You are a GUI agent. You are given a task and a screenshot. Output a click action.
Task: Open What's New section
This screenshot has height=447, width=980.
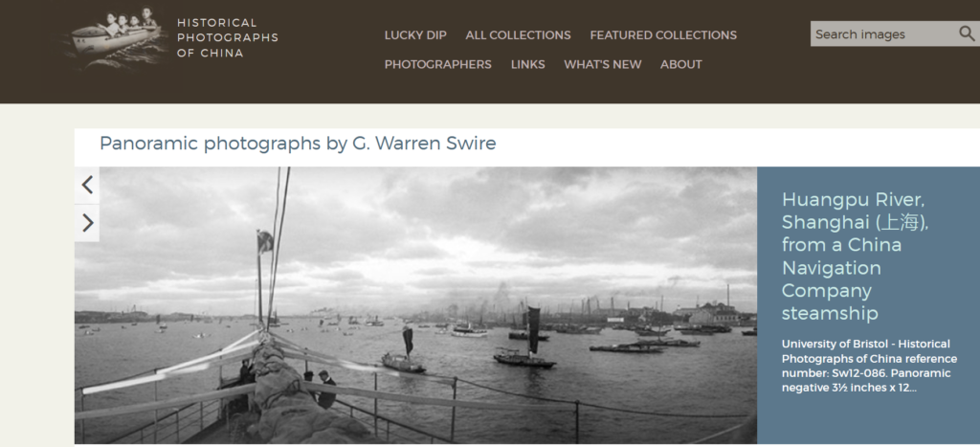603,64
